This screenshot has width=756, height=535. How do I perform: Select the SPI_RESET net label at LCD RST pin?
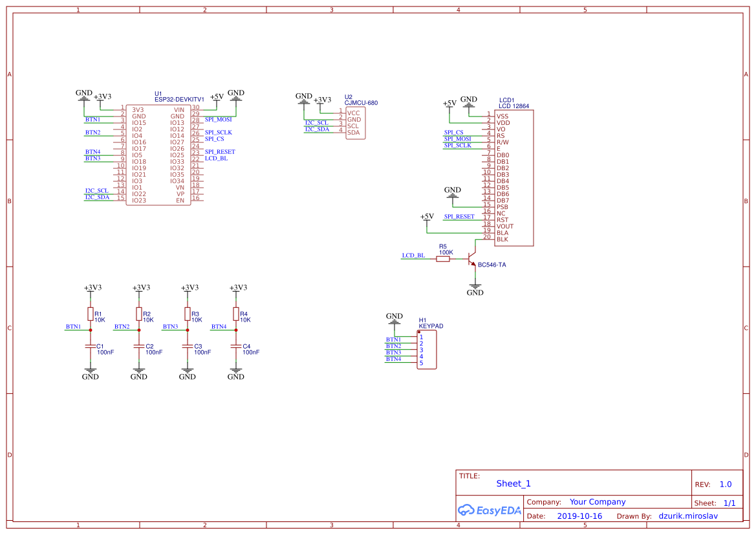click(x=459, y=217)
